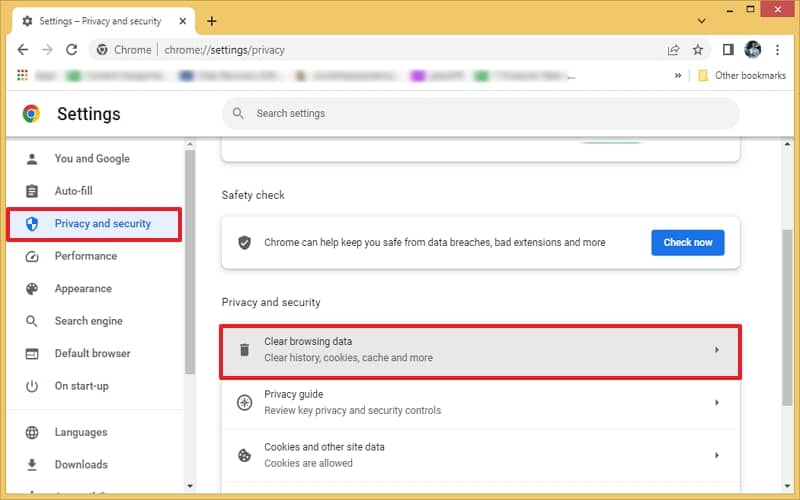Click the shield icon for Privacy and security

pyautogui.click(x=32, y=223)
